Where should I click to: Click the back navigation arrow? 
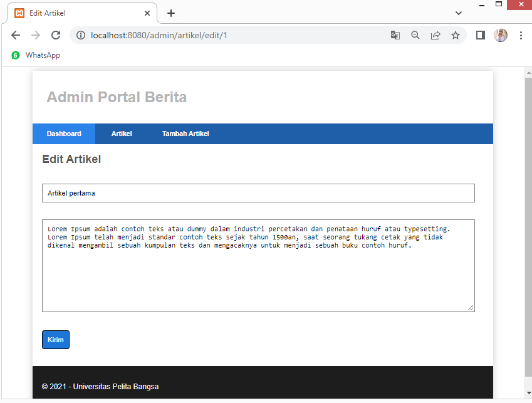(16, 35)
